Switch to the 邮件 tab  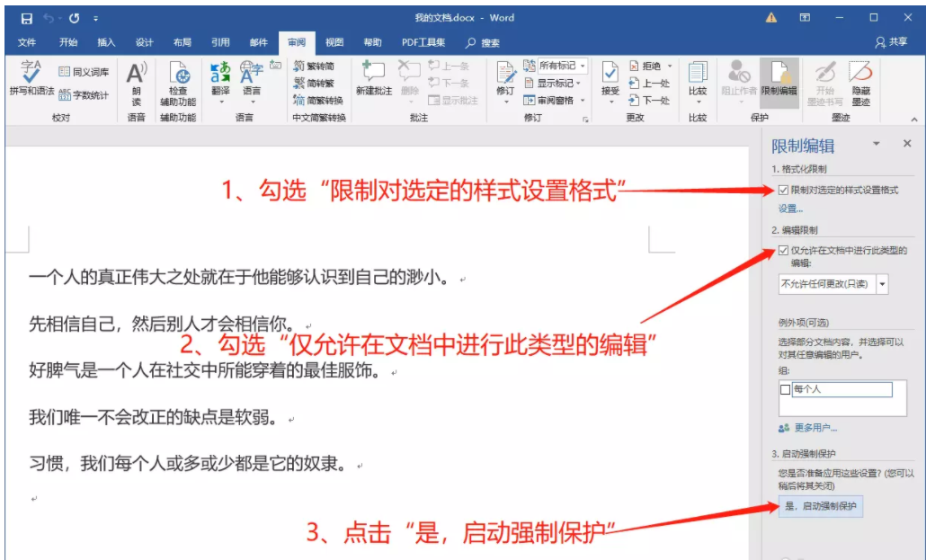(259, 42)
